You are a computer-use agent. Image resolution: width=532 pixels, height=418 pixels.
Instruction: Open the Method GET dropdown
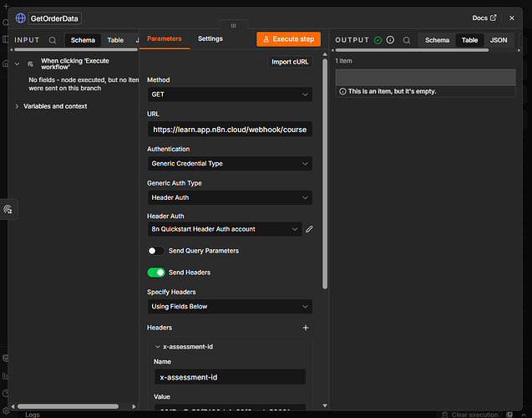230,94
